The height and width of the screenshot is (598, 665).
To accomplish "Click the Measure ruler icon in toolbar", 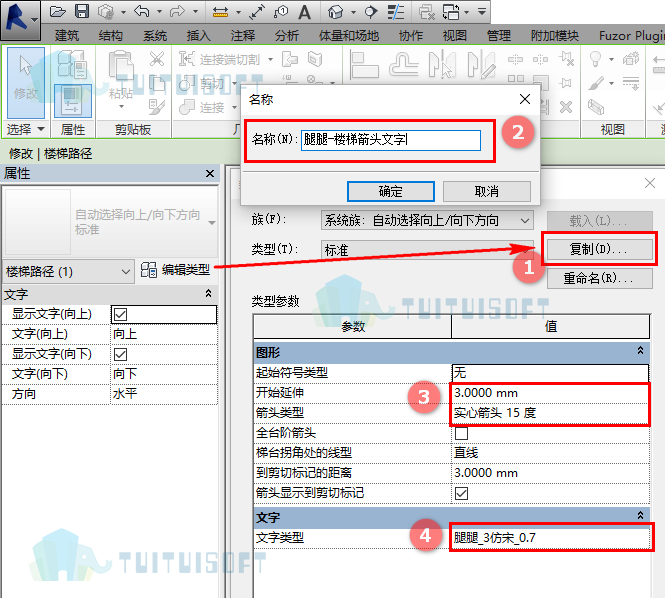I will 220,12.
